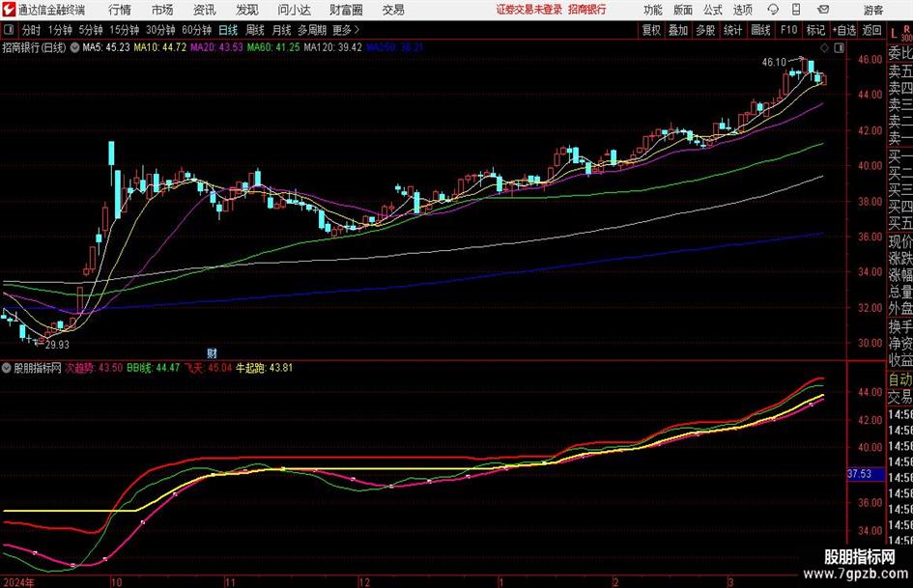Viewport: 913px width, 588px height.
Task: Open the mail envelope icon
Action: coord(823,10)
